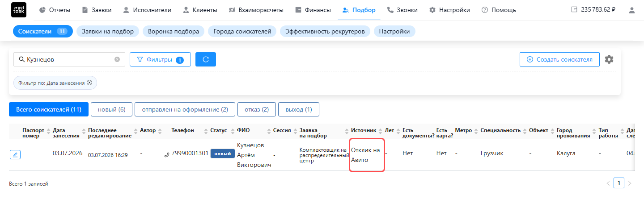644x199 pixels.
Task: Click the Телефон column header
Action: pos(182,130)
